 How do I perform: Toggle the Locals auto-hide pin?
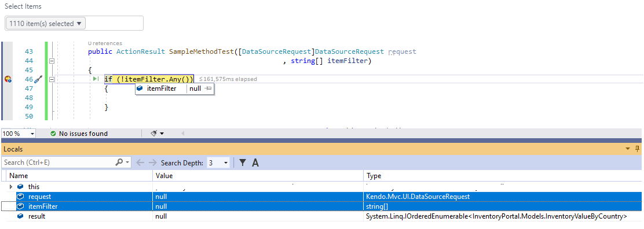coord(638,149)
